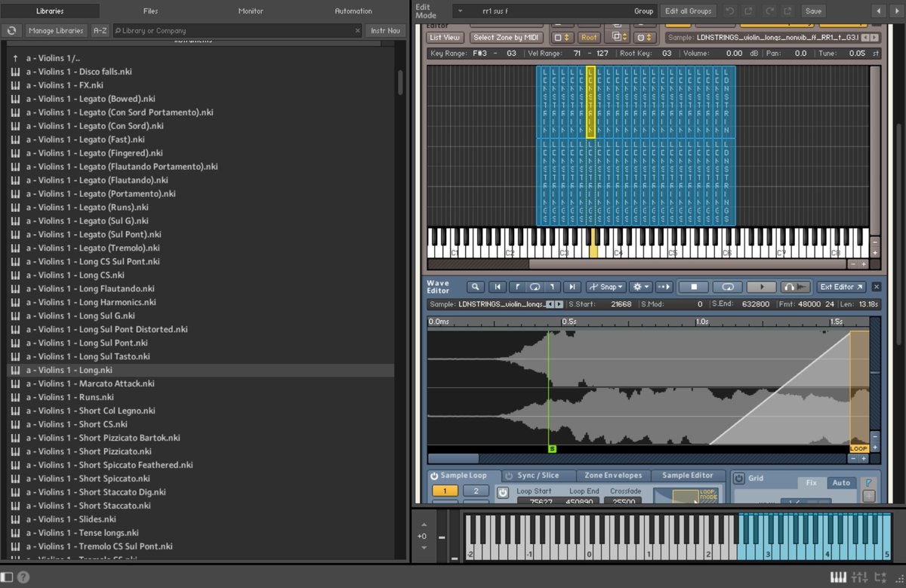Image resolution: width=906 pixels, height=588 pixels.
Task: Open the mixer sliders icon in status bar
Action: pyautogui.click(x=859, y=577)
